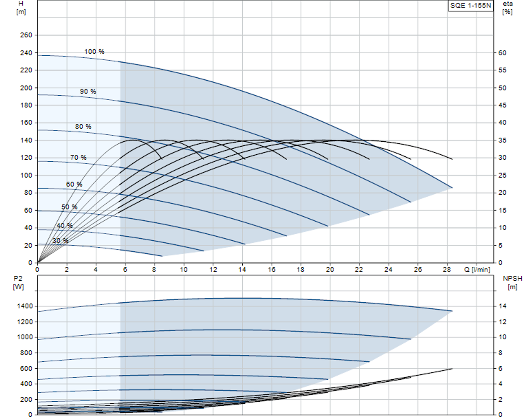This screenshot has width=532, height=420.
Task: Select the 100 % speed curve label
Action: click(94, 52)
